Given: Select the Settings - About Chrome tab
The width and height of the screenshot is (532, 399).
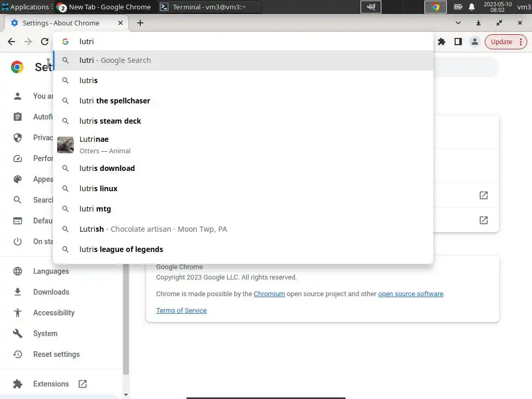Looking at the screenshot, I should click(x=66, y=23).
